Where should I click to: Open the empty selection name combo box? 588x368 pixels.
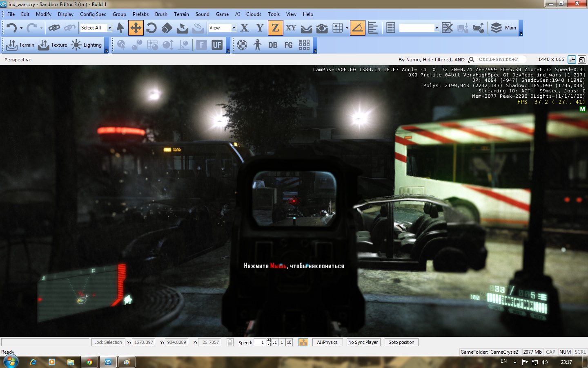point(419,28)
